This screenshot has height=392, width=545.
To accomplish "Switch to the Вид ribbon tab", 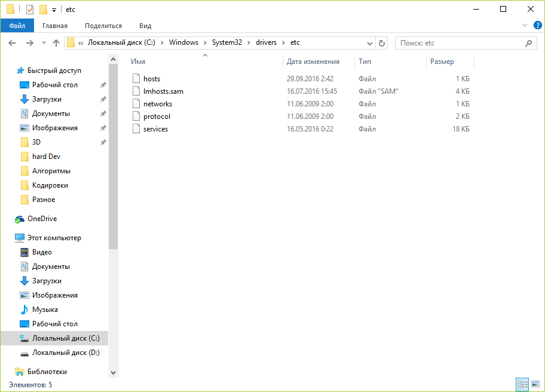I will (145, 26).
